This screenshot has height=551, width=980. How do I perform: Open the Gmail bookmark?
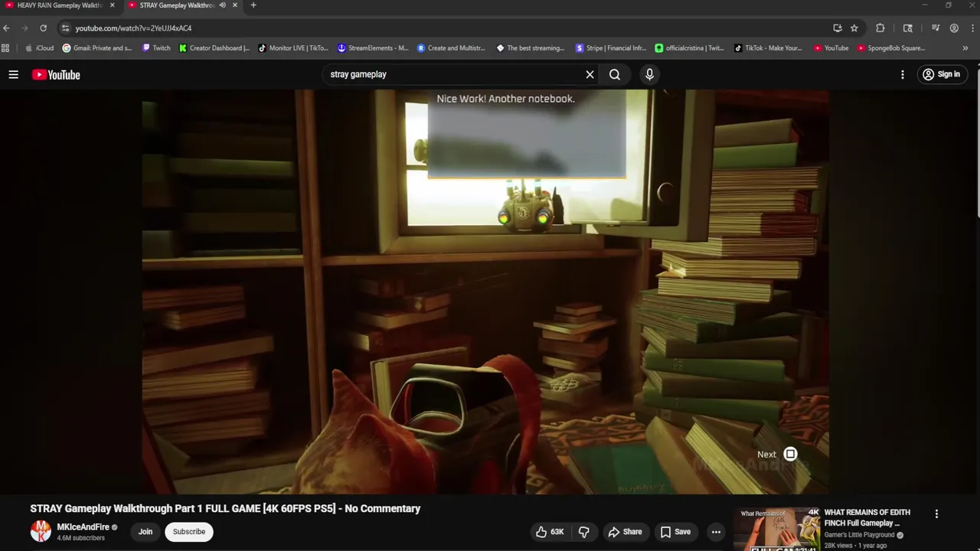coord(97,48)
